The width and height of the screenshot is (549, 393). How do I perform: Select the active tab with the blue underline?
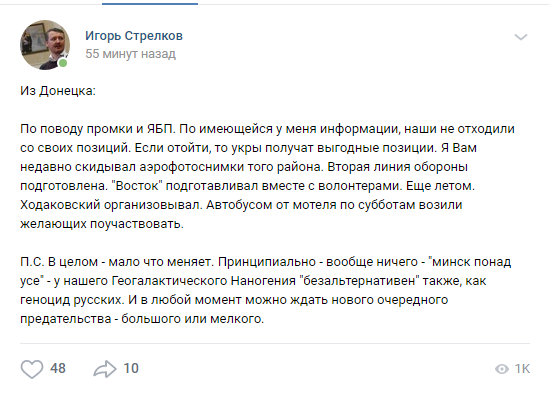(150, 4)
